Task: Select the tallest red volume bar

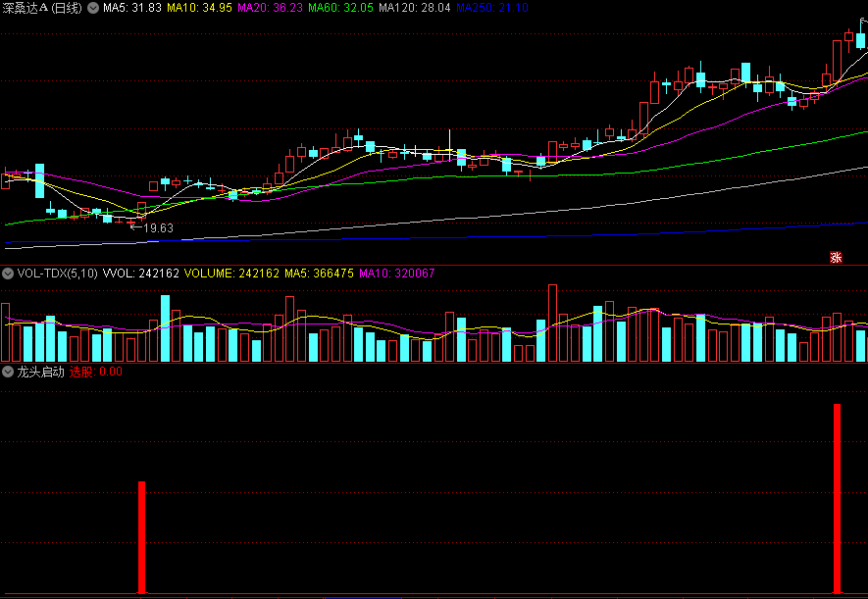Action: pos(552,323)
